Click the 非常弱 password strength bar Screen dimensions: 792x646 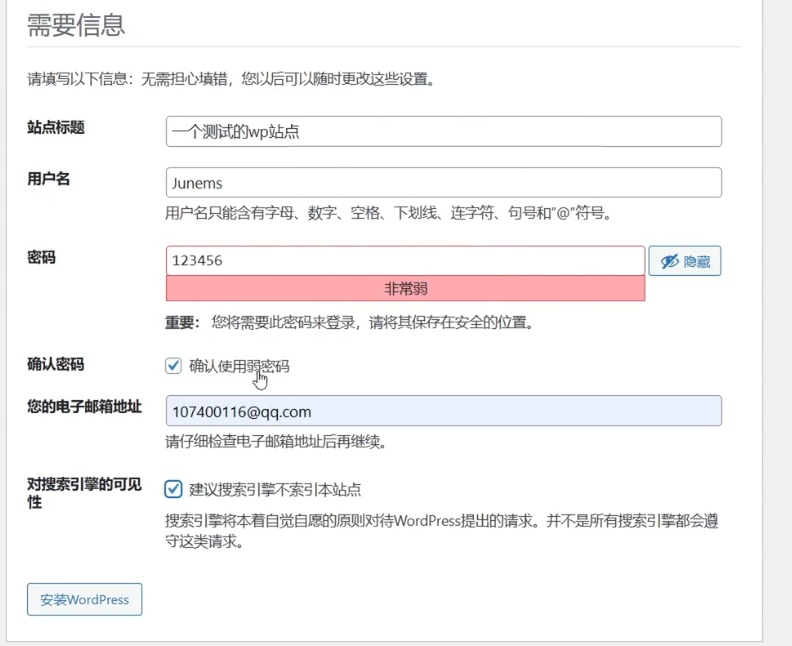click(x=405, y=289)
